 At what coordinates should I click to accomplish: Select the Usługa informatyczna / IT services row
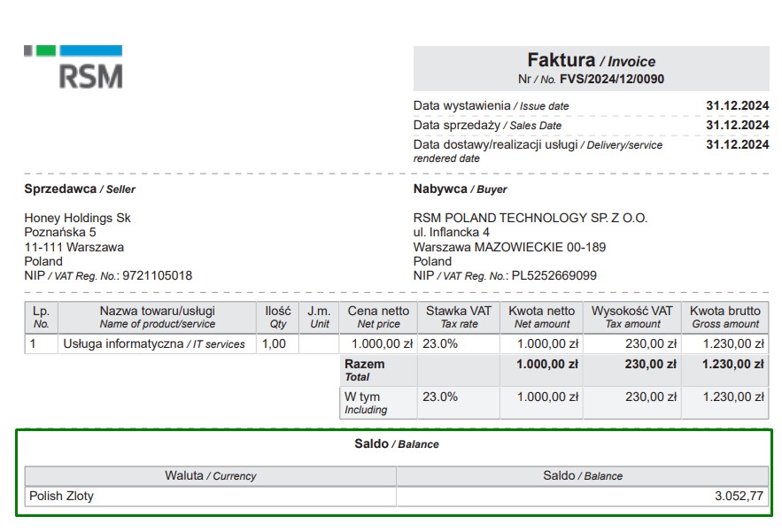pyautogui.click(x=153, y=343)
